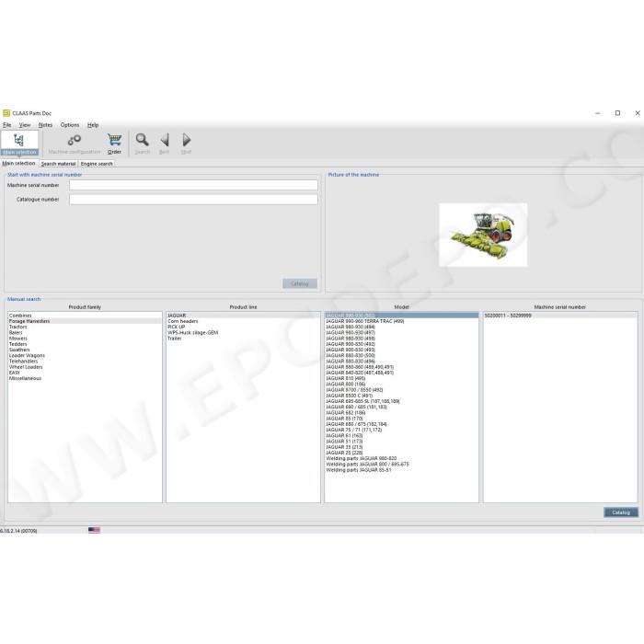Click the Machine serial number input field

193,185
